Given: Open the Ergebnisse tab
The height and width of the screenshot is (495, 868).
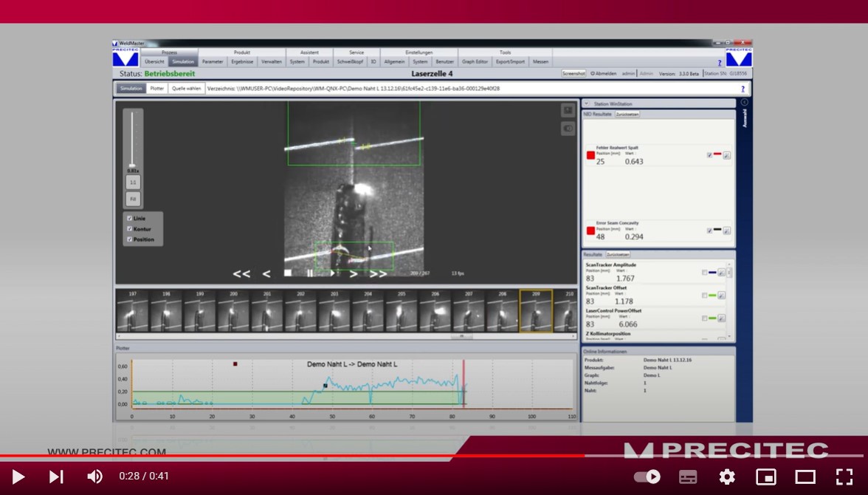Looking at the screenshot, I should pos(242,61).
